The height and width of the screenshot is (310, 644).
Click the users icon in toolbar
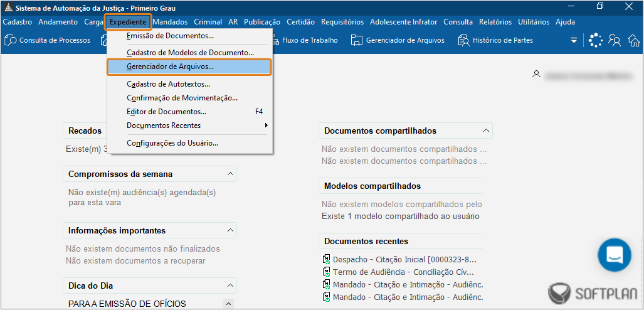(615, 40)
